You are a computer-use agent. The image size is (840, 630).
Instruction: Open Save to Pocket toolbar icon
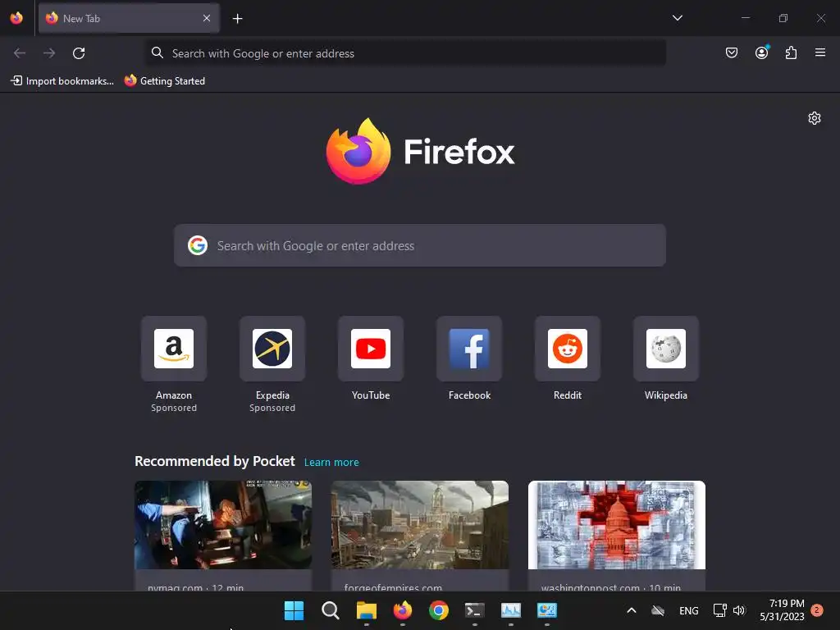pyautogui.click(x=731, y=52)
